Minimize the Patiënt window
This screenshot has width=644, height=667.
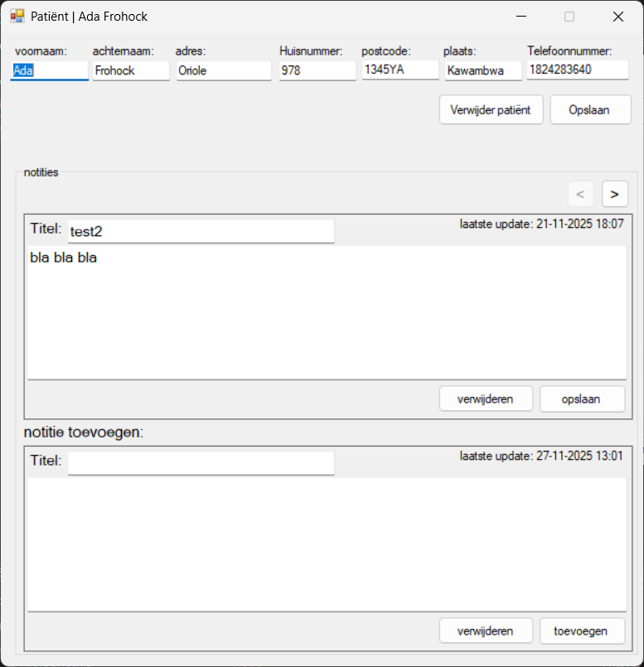[521, 17]
